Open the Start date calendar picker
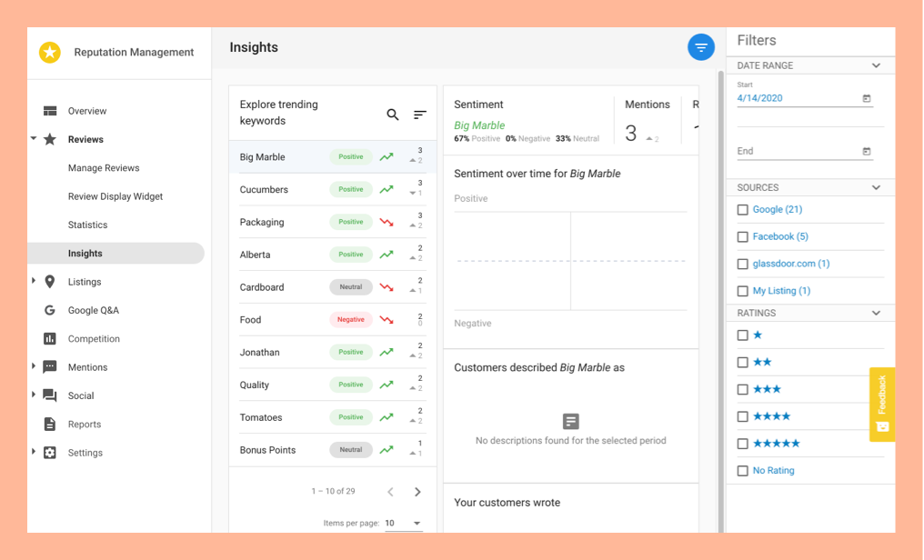This screenshot has height=560, width=924. pyautogui.click(x=867, y=98)
